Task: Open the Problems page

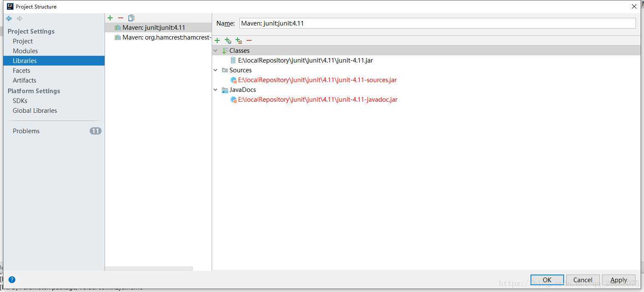Action: click(26, 131)
